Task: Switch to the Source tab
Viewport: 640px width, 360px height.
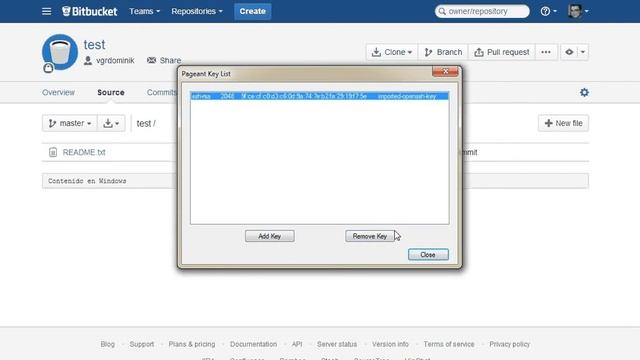Action: [111, 93]
